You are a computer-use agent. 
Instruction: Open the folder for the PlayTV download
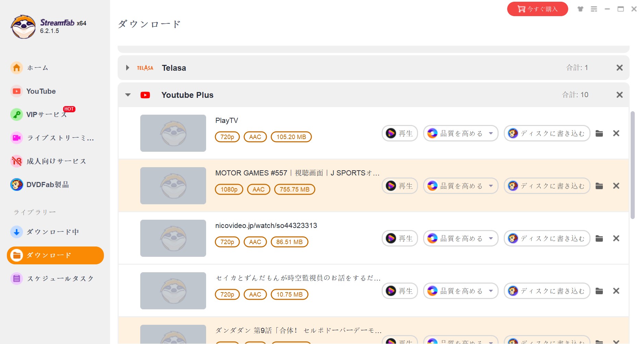(599, 134)
